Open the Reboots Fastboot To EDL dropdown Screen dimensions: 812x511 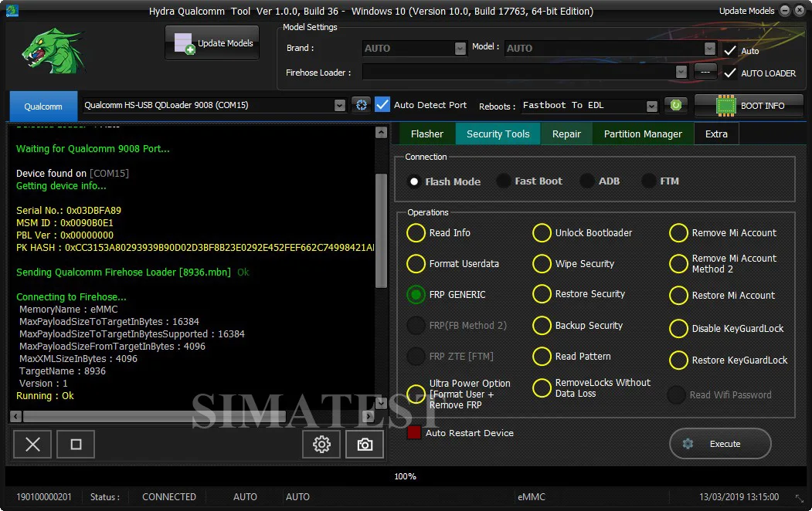pos(651,106)
